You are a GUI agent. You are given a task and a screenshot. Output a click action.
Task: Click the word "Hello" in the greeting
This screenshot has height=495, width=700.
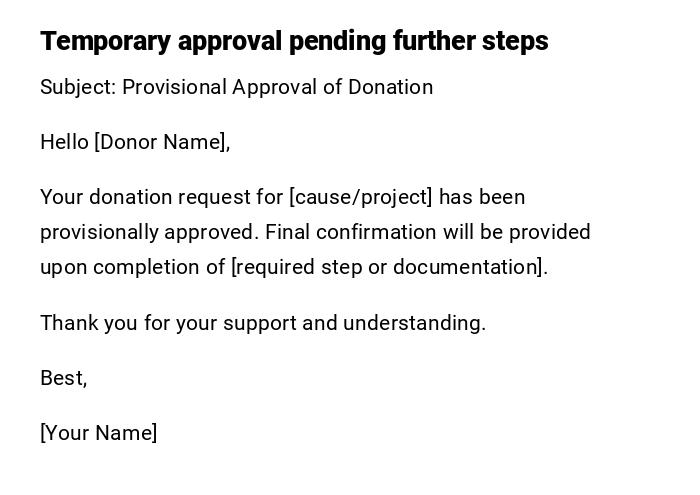[x=64, y=142]
